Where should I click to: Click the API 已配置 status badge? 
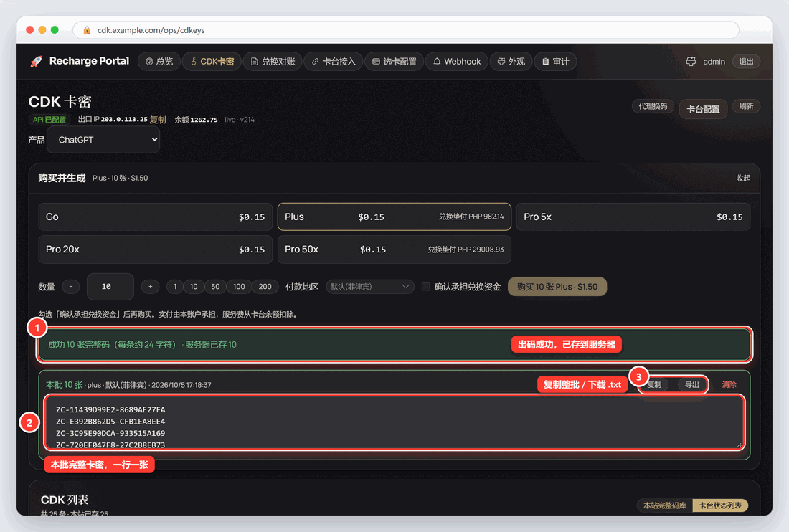(49, 120)
